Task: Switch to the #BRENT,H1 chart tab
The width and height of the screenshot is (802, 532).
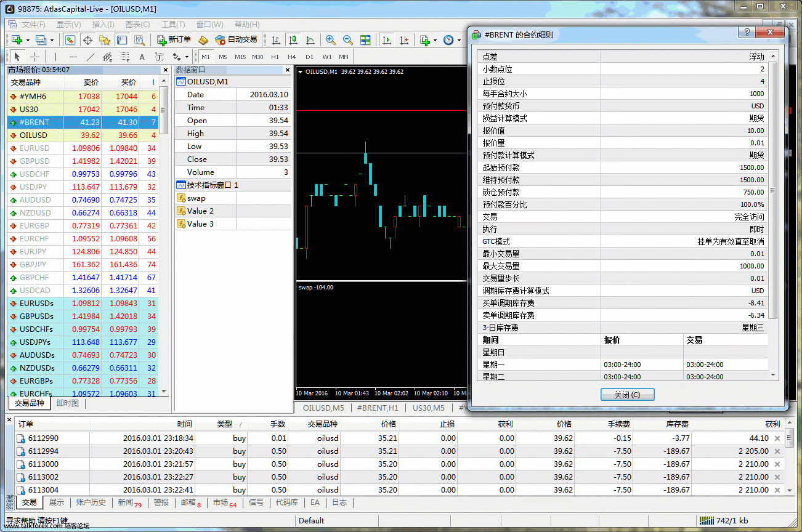Action: point(378,408)
